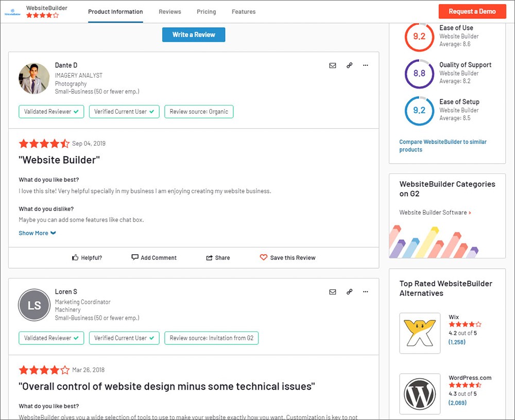Click the envelope icon on Loren S's review
515x420 pixels.
(x=333, y=292)
